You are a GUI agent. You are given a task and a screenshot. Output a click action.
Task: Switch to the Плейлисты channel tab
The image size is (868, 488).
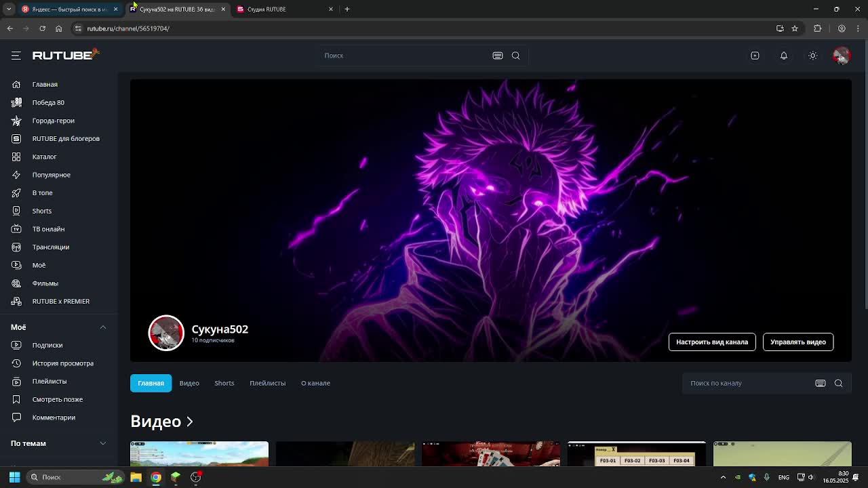pos(267,383)
